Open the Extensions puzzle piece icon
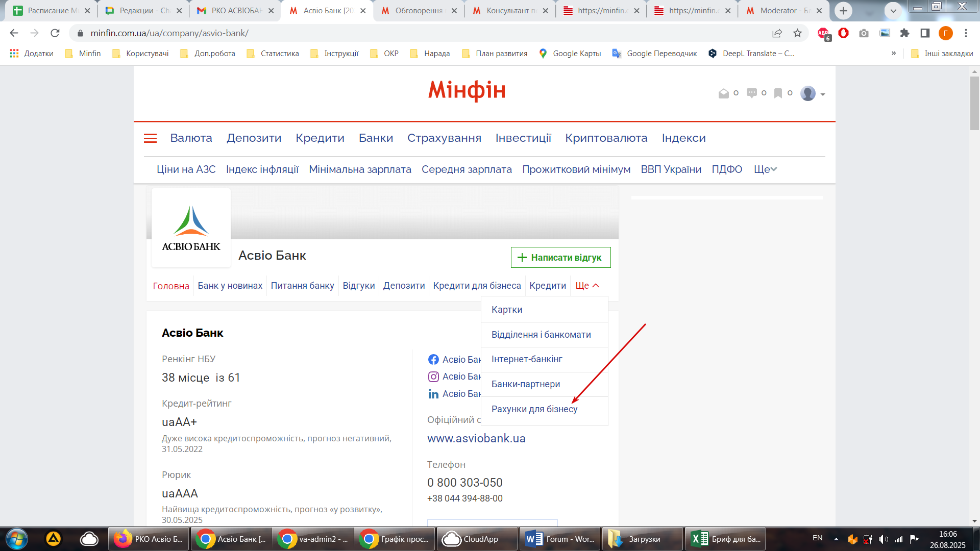Image resolution: width=980 pixels, height=551 pixels. click(904, 33)
